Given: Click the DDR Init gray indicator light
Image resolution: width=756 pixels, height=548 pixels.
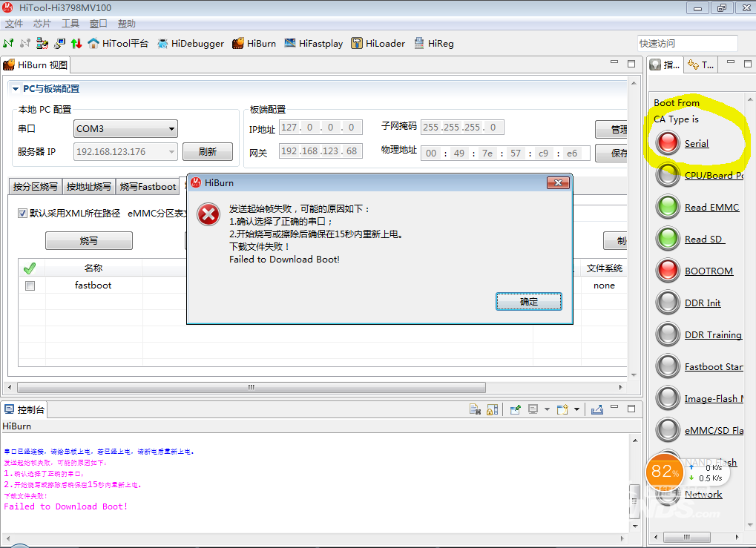Looking at the screenshot, I should (668, 303).
